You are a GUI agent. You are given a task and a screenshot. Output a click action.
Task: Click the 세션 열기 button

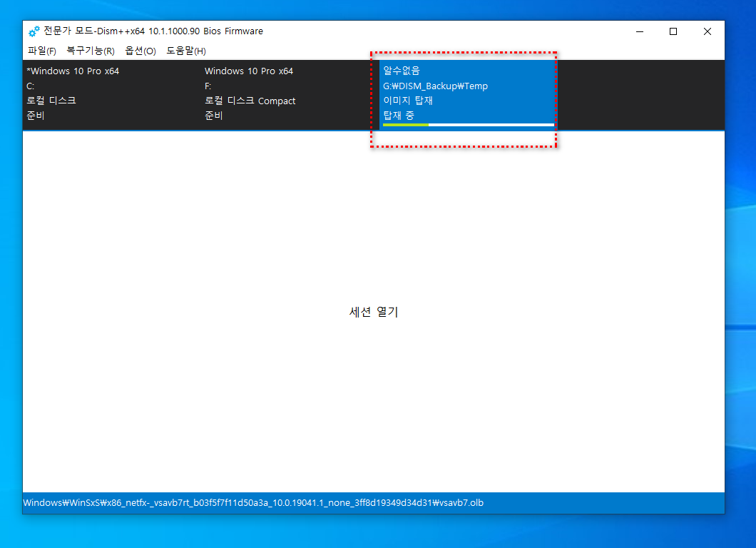point(374,312)
